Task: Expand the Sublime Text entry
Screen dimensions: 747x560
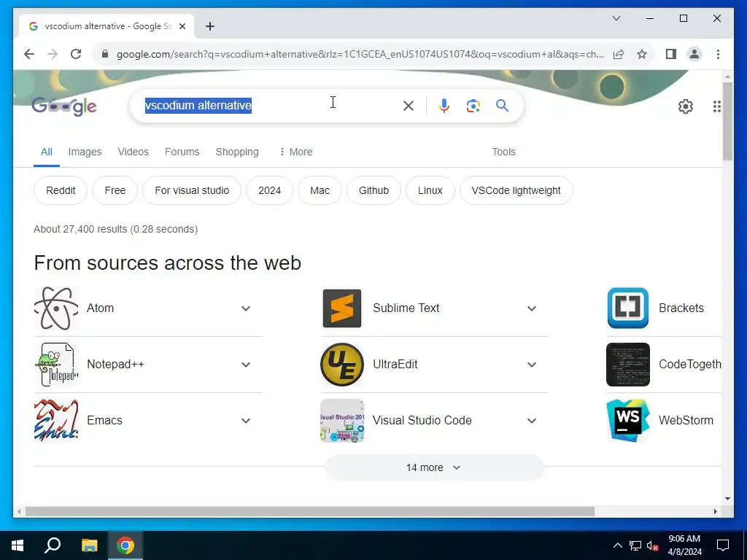Action: (532, 308)
